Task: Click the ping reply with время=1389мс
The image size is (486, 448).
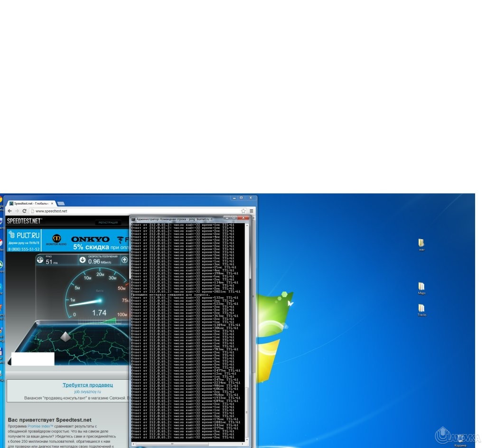Action: (186, 325)
